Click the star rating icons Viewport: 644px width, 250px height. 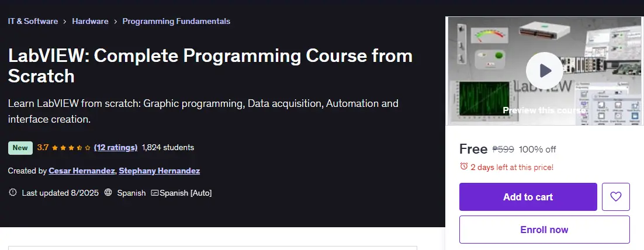(x=71, y=148)
